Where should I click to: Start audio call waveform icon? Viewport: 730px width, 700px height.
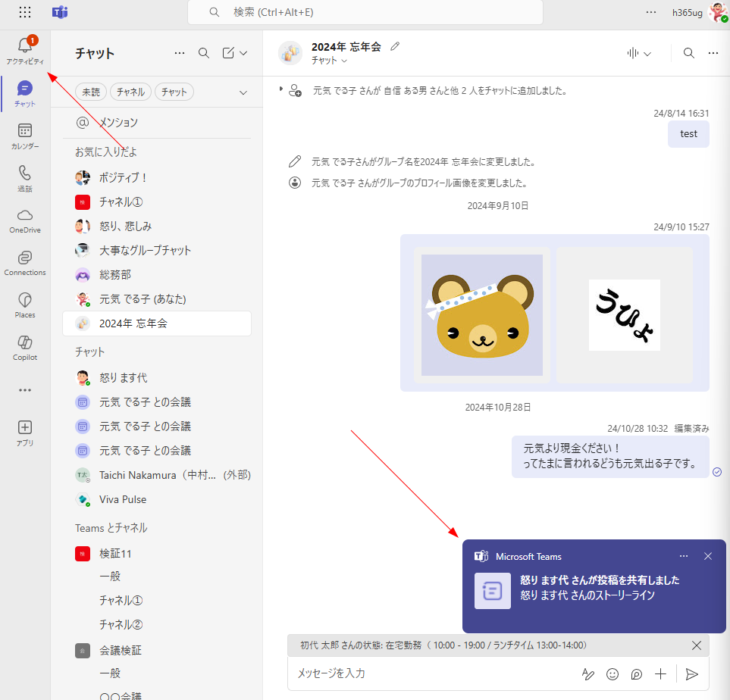633,53
